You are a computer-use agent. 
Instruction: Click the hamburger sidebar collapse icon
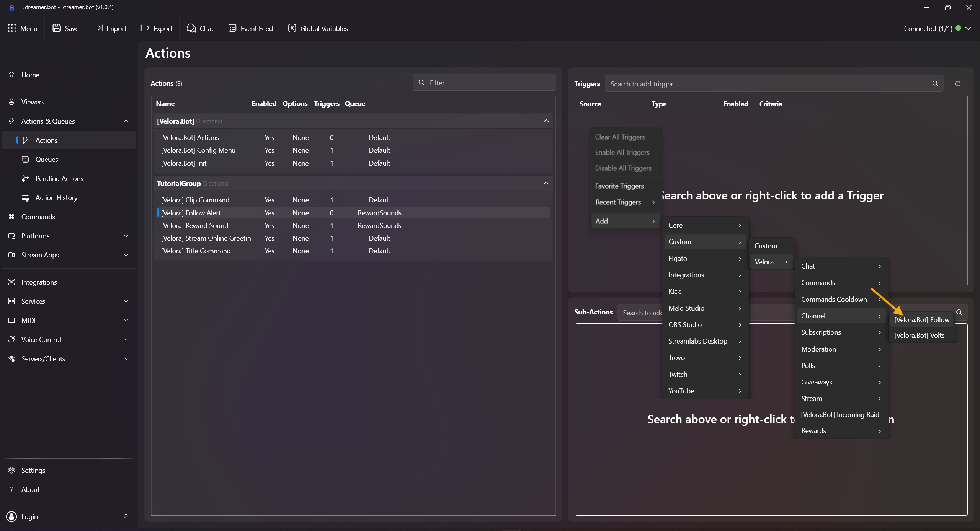coord(11,50)
